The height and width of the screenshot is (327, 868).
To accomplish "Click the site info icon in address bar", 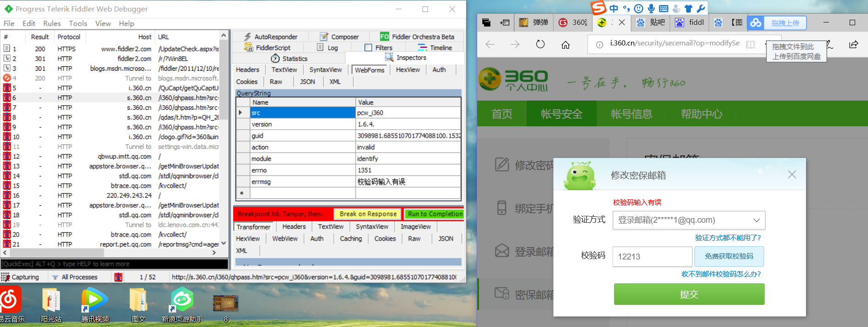I will (600, 45).
